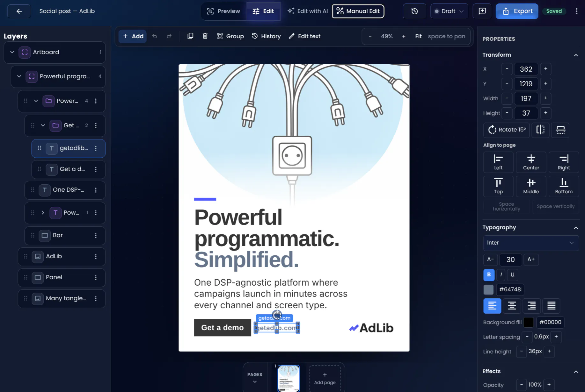Set text alignment to left
Image resolution: width=585 pixels, height=392 pixels.
point(492,306)
